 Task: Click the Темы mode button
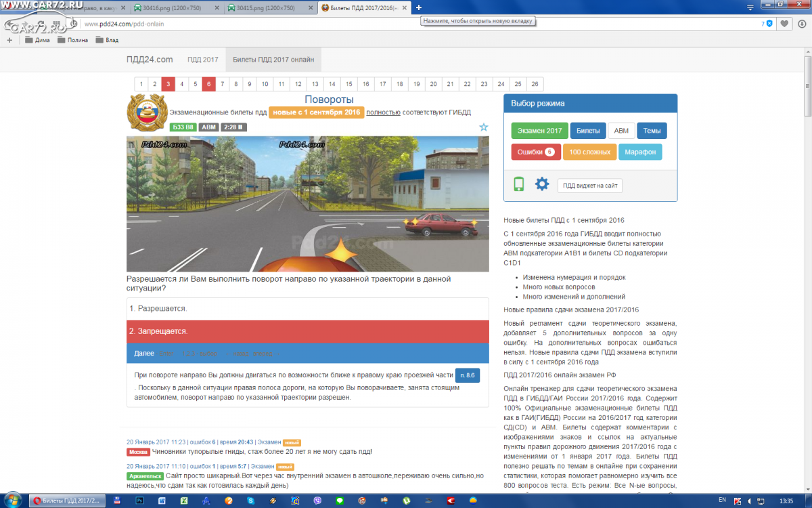click(652, 131)
